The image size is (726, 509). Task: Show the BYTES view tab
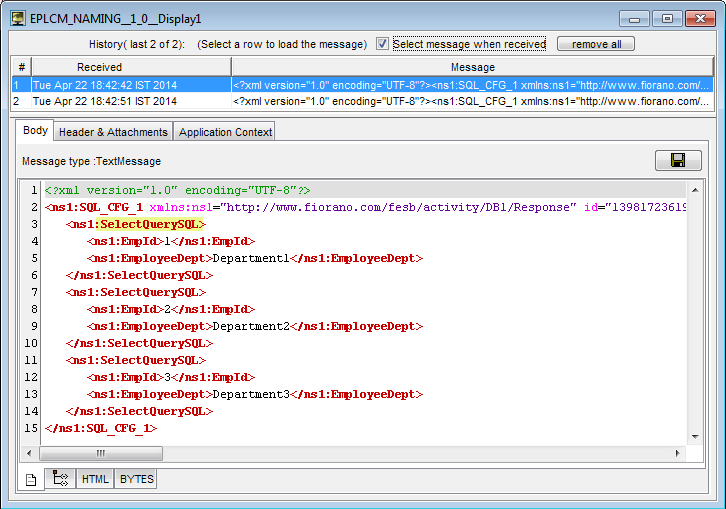pos(137,479)
